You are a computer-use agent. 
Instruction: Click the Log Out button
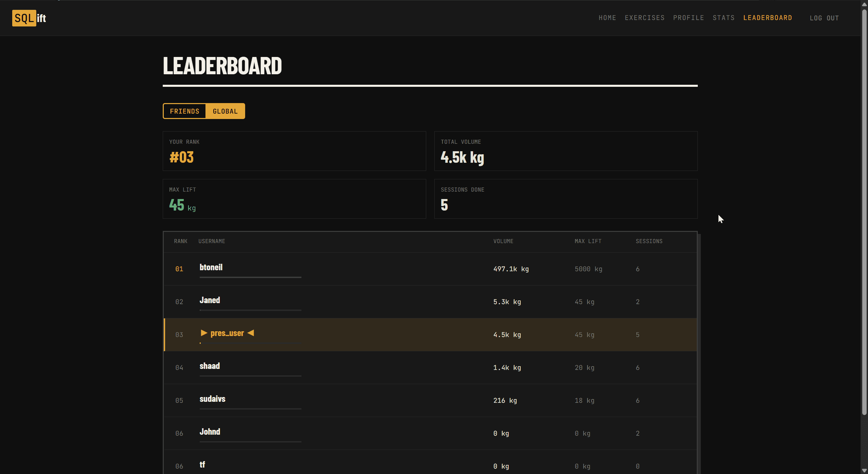coord(824,18)
